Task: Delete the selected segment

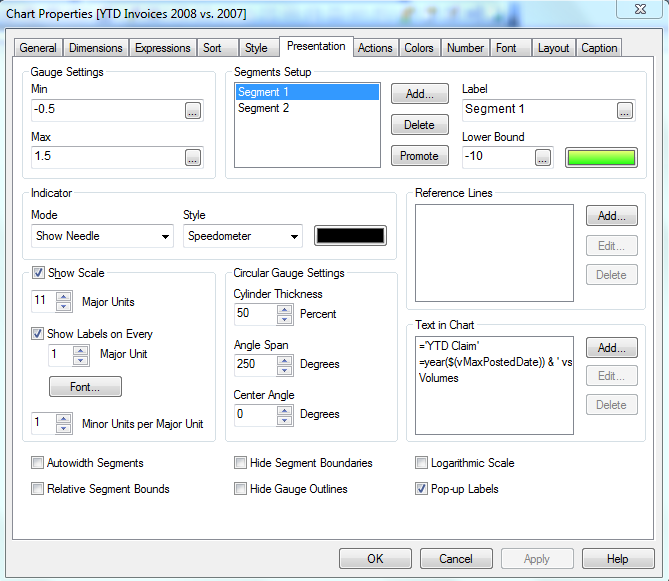Action: [x=420, y=125]
